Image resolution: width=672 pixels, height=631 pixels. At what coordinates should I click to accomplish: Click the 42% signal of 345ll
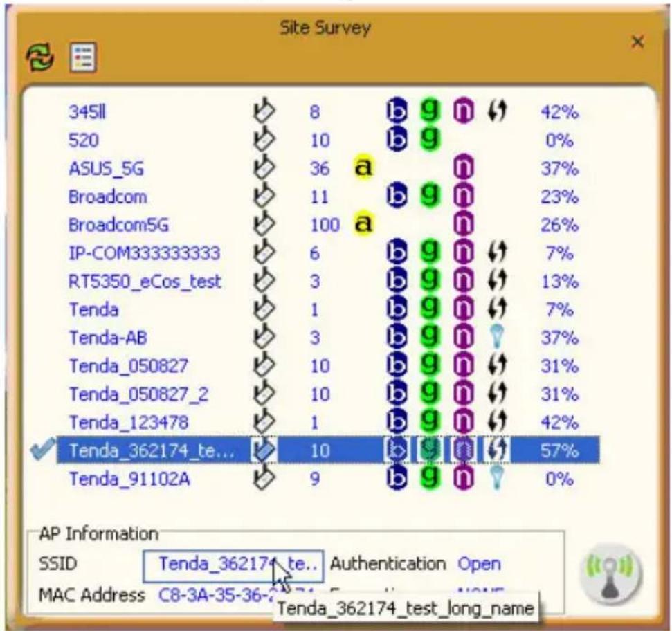coord(559,112)
